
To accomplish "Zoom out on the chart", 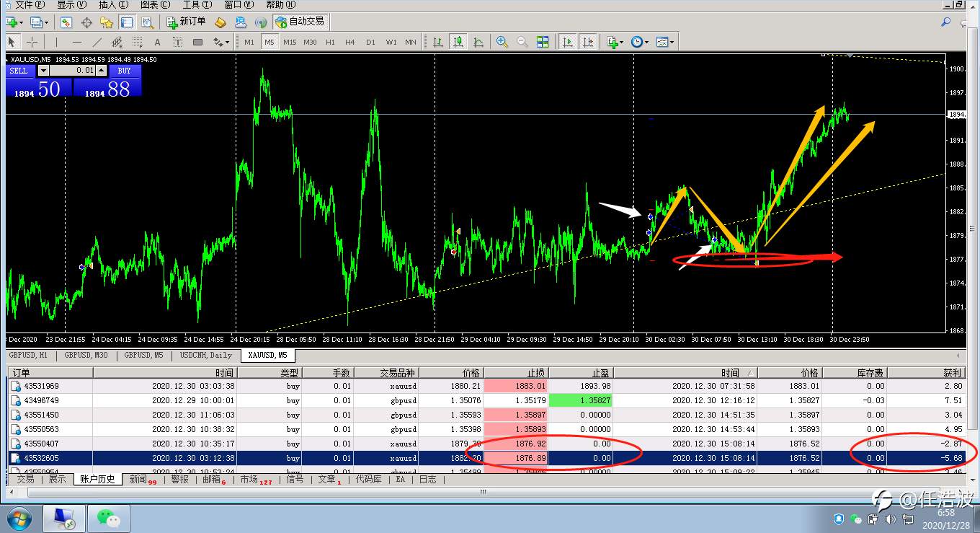I will coord(522,42).
